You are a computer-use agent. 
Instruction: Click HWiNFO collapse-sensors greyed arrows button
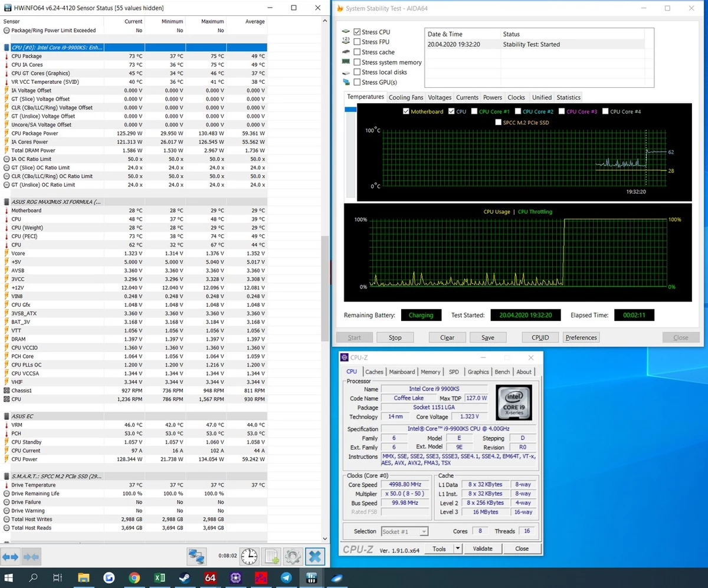(x=32, y=556)
